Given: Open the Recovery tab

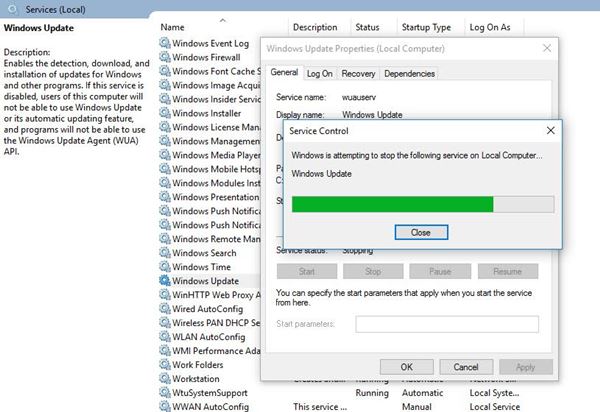Looking at the screenshot, I should pyautogui.click(x=358, y=73).
